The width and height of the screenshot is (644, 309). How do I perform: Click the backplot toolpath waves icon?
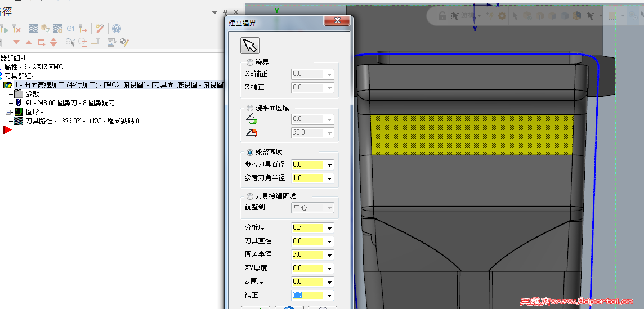tap(34, 28)
